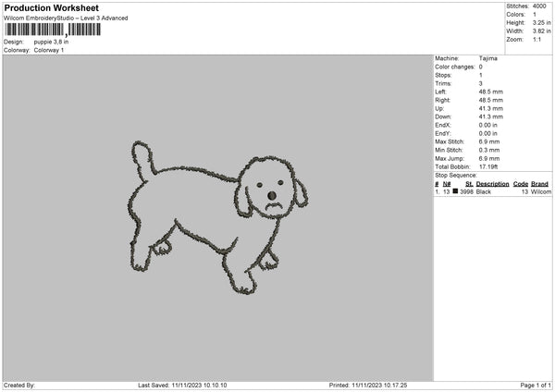Click the Printed timestamp in footer
The height and width of the screenshot is (392, 555).
click(368, 385)
